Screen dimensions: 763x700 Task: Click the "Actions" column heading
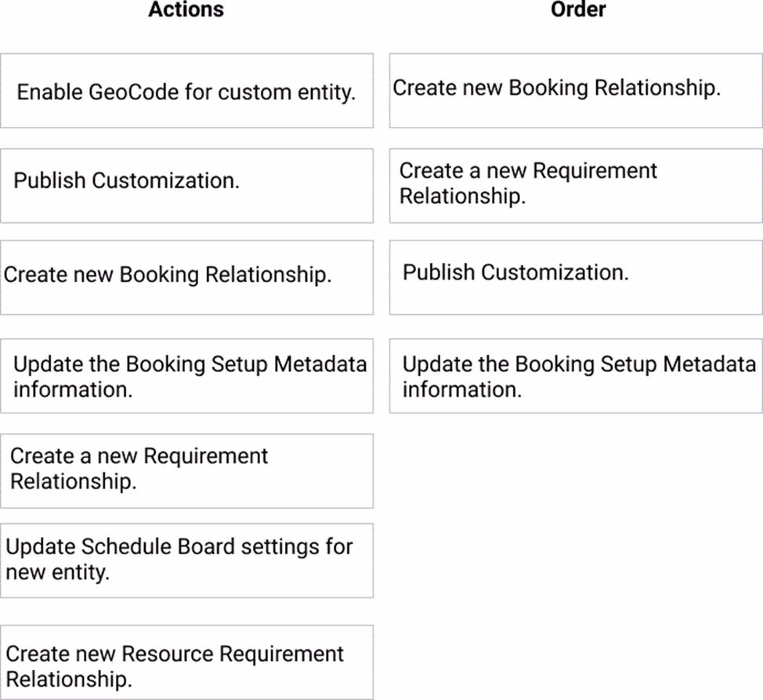pyautogui.click(x=186, y=9)
